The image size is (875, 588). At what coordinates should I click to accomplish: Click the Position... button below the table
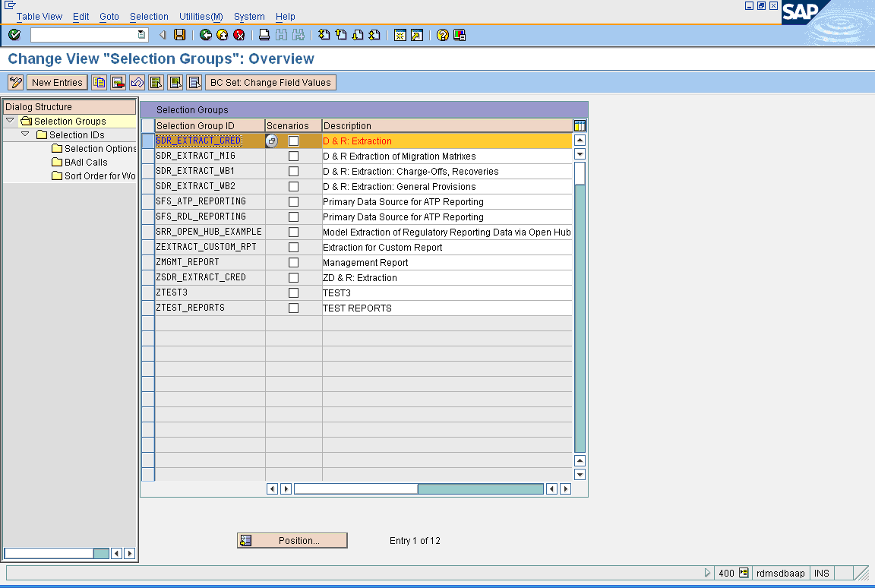point(292,540)
